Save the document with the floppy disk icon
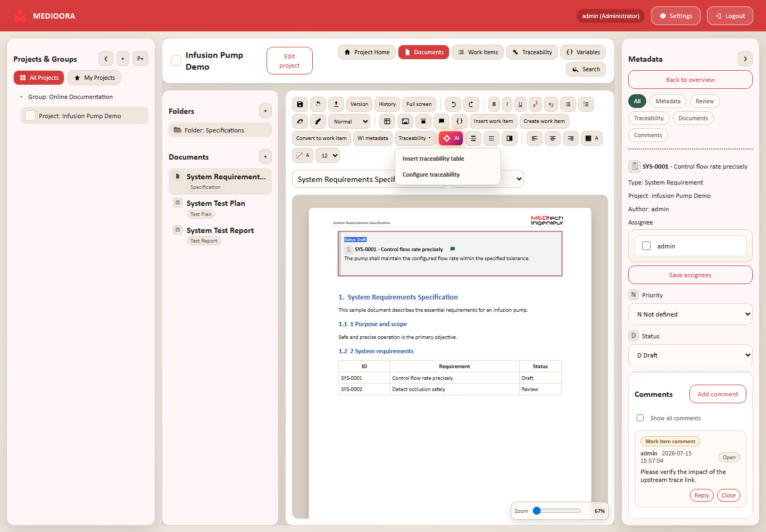This screenshot has height=532, width=766. (x=300, y=104)
